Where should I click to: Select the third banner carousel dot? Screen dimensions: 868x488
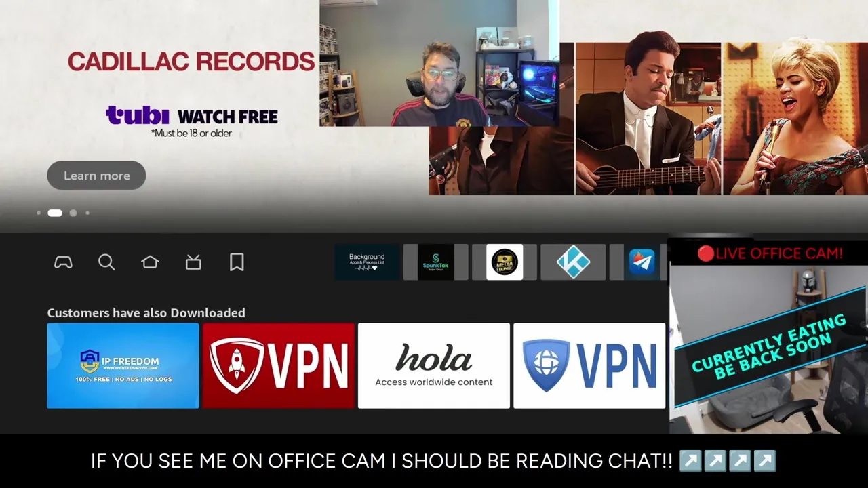pyautogui.click(x=73, y=213)
